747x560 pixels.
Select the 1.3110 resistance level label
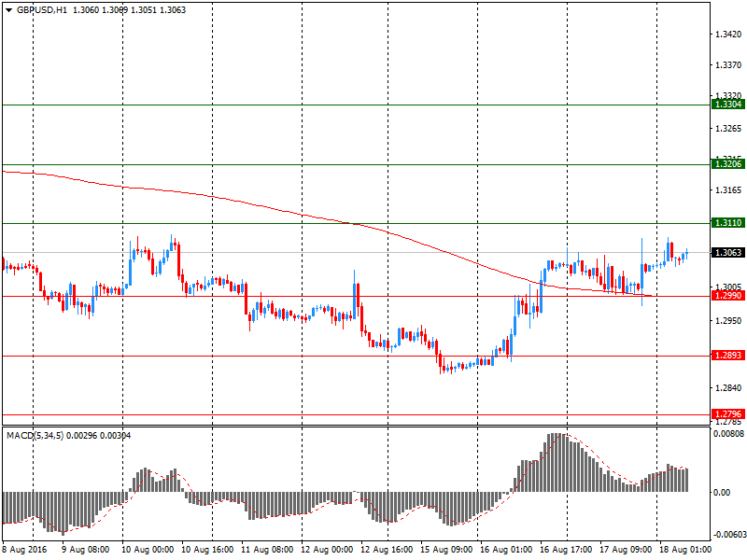[728, 222]
